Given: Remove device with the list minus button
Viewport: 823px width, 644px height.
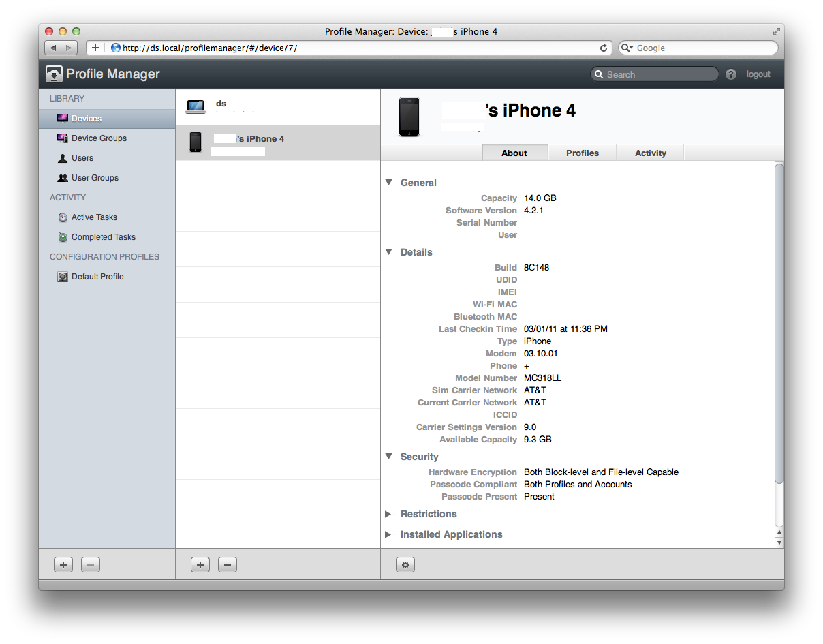Looking at the screenshot, I should pyautogui.click(x=228, y=565).
